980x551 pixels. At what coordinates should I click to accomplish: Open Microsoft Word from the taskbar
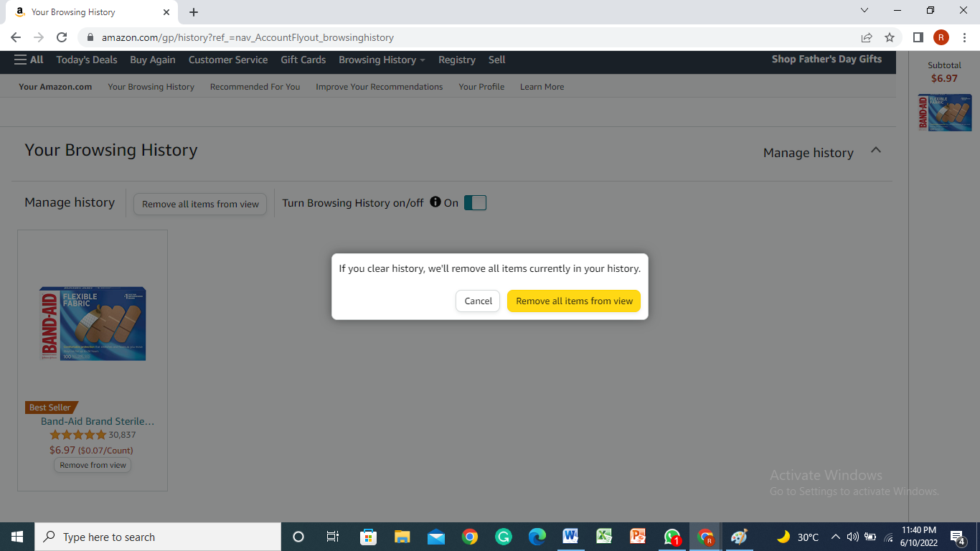click(x=571, y=537)
